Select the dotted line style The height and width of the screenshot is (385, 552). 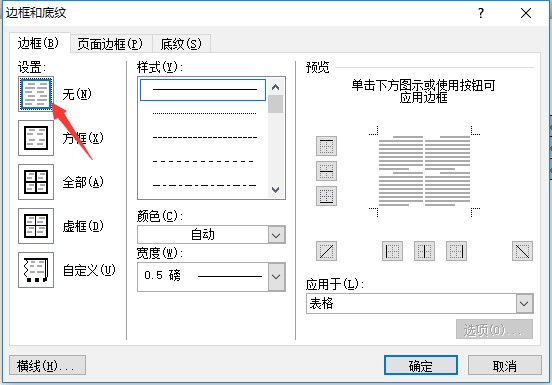[204, 114]
